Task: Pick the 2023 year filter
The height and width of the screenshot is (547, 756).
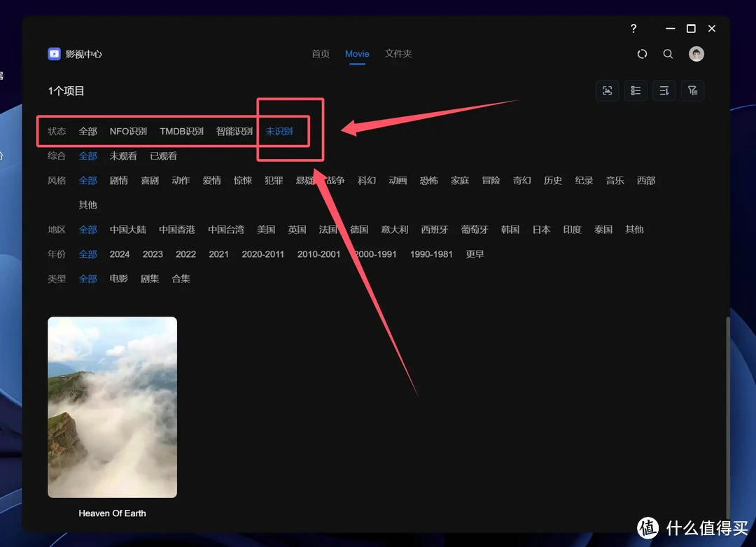Action: [x=153, y=254]
